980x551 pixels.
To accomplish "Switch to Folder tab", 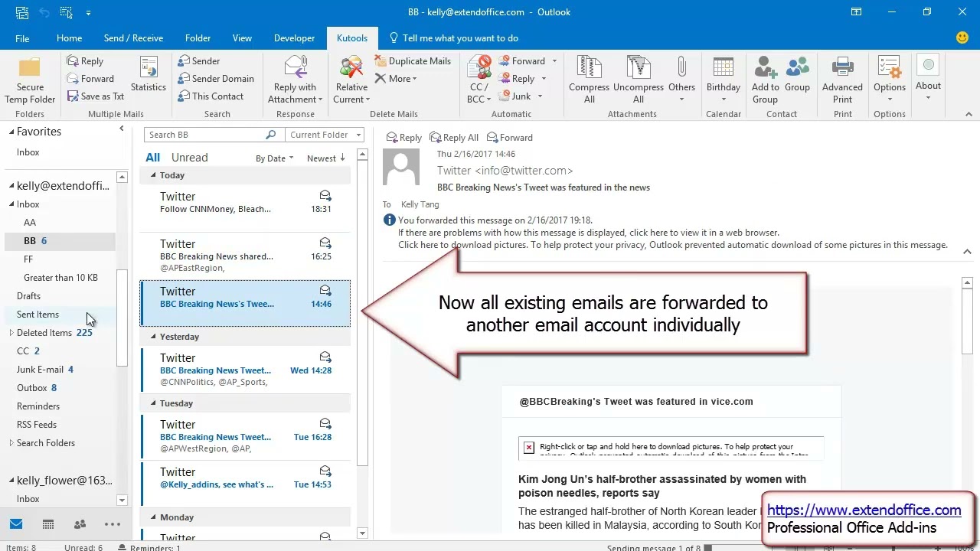I will [198, 38].
